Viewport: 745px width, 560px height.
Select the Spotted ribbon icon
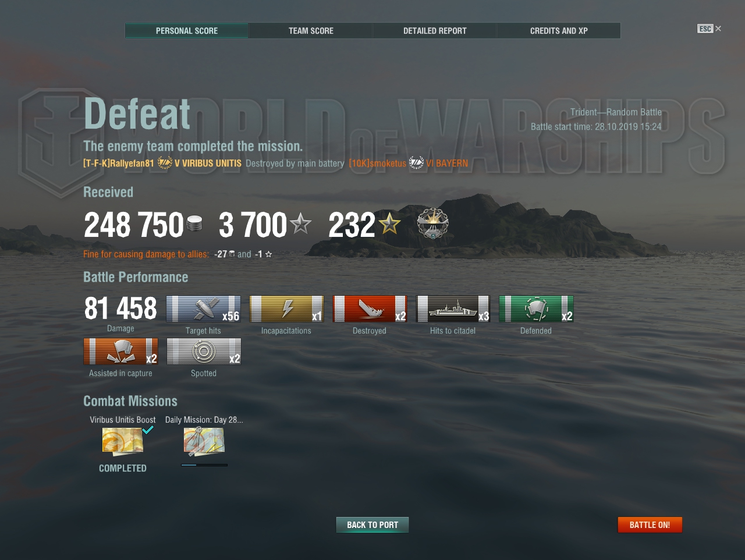(204, 351)
